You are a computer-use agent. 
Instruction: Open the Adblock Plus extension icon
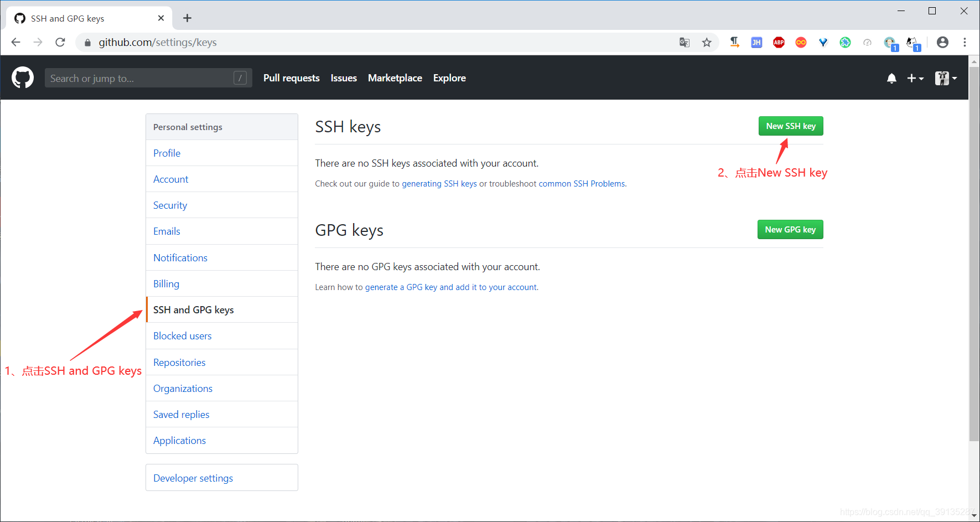(779, 43)
